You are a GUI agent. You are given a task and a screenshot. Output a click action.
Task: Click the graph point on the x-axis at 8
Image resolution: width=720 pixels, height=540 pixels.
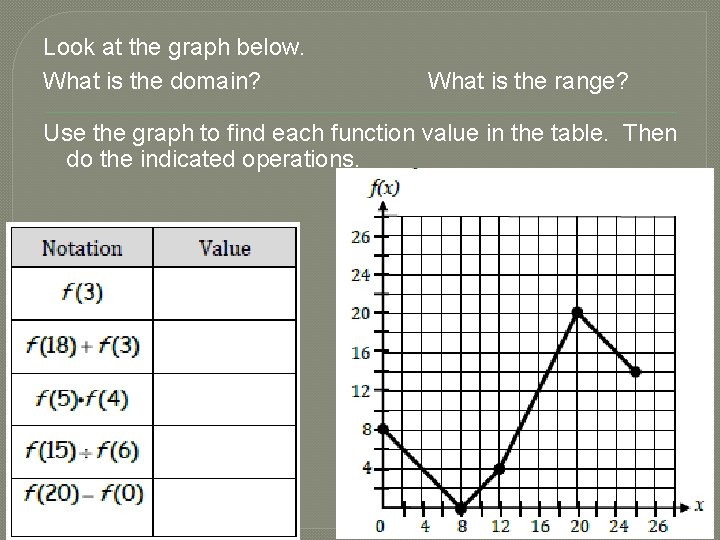tap(461, 507)
